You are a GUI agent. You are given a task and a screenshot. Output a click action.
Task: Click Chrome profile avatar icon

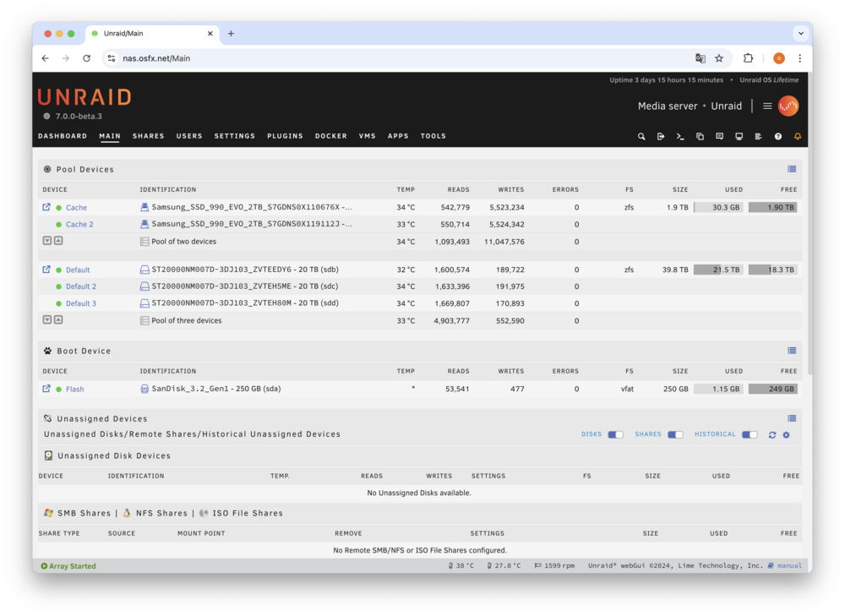[x=779, y=58]
